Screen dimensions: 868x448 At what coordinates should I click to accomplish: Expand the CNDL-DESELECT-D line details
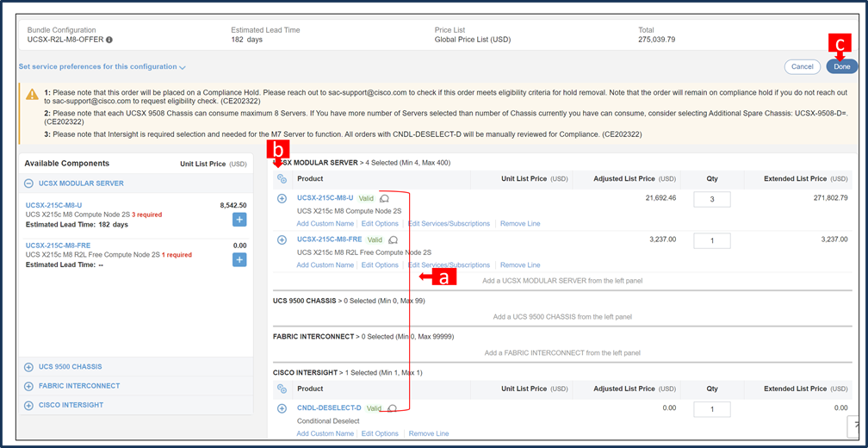pyautogui.click(x=282, y=408)
